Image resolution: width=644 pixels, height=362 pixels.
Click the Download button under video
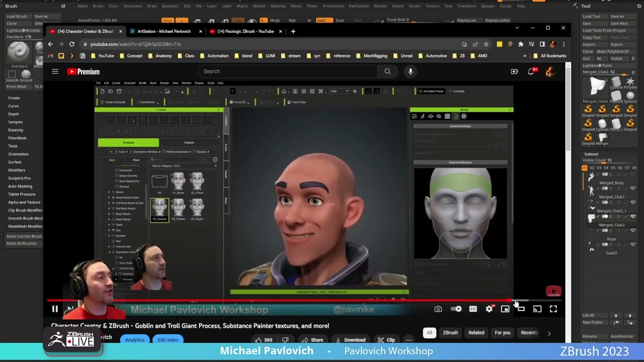click(x=351, y=340)
